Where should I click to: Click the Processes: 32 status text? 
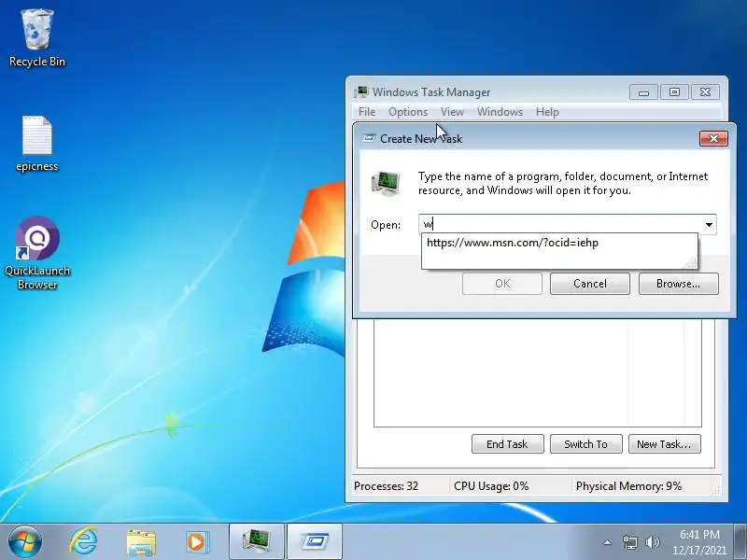point(386,486)
